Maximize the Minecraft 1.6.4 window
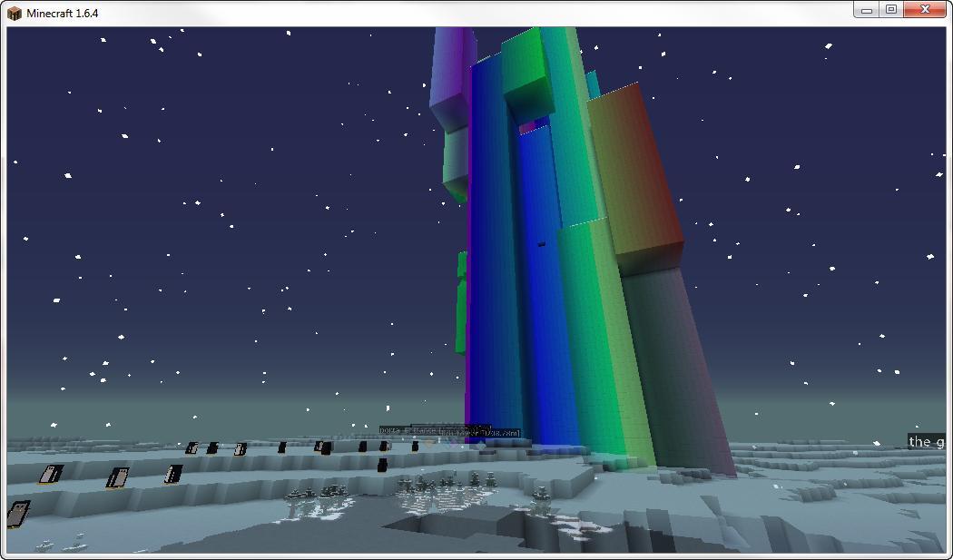The height and width of the screenshot is (560, 953). 891,10
